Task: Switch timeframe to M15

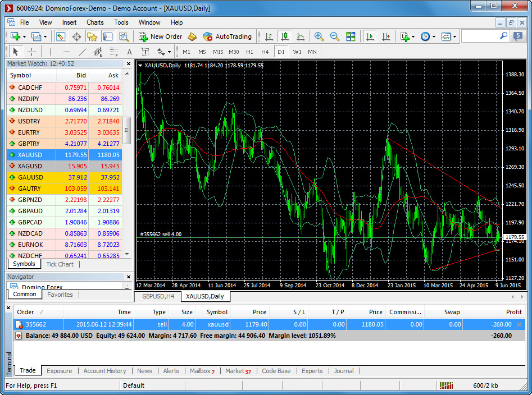Action: click(x=218, y=52)
